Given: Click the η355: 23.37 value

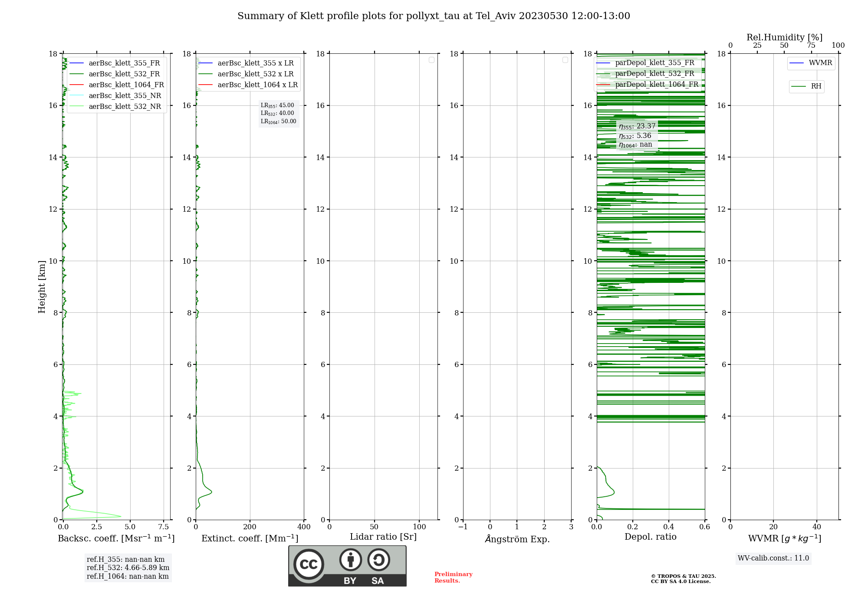Looking at the screenshot, I should tap(637, 126).
